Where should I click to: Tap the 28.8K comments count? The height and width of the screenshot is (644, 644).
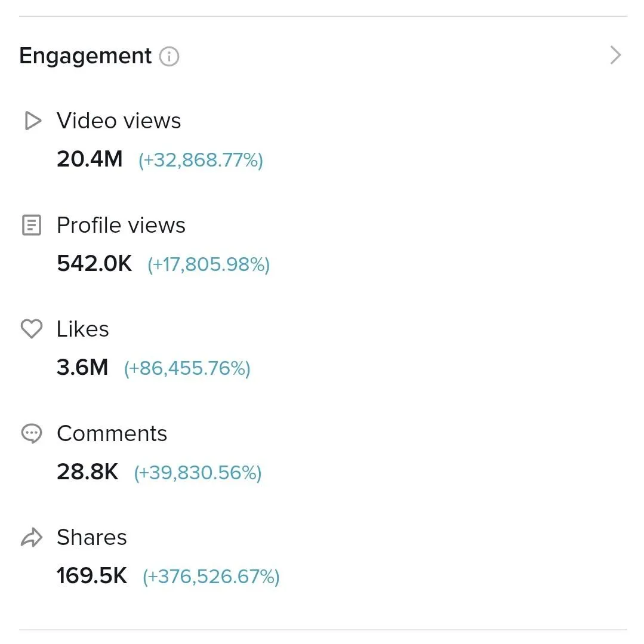pos(88,472)
